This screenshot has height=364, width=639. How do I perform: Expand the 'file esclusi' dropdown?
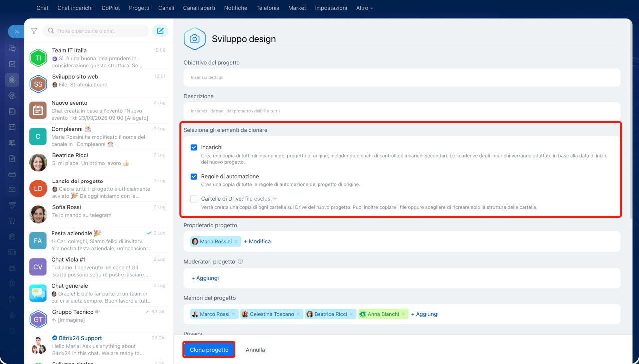click(x=261, y=199)
